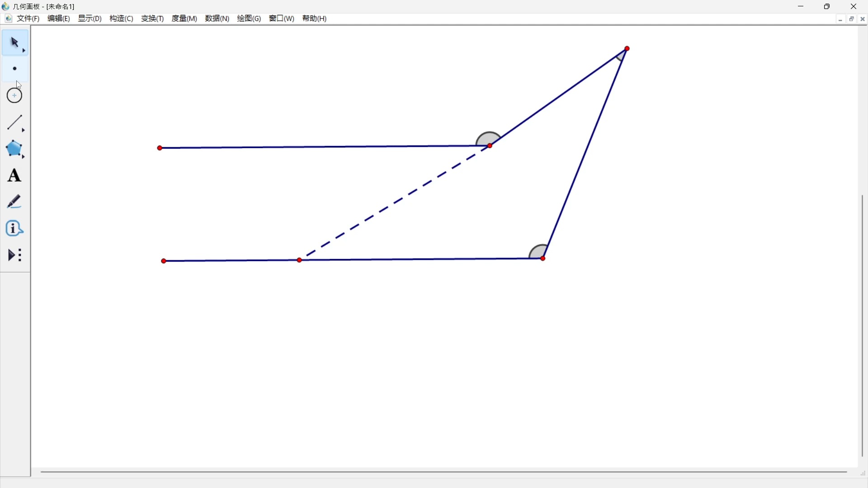Select the Point tool

tap(14, 69)
